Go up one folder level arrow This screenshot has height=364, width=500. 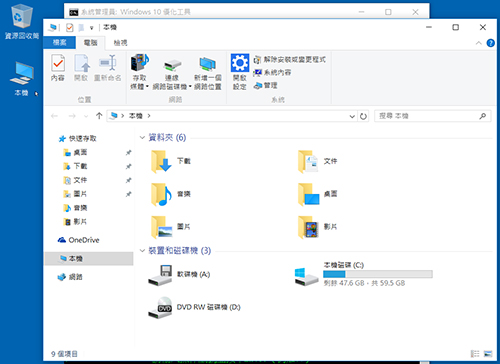point(99,116)
